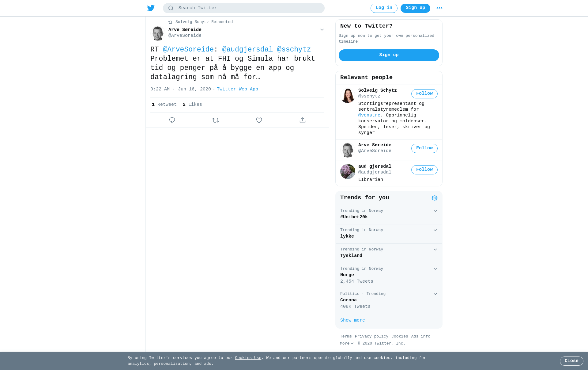Reply to the tweet via comment icon

pos(172,120)
